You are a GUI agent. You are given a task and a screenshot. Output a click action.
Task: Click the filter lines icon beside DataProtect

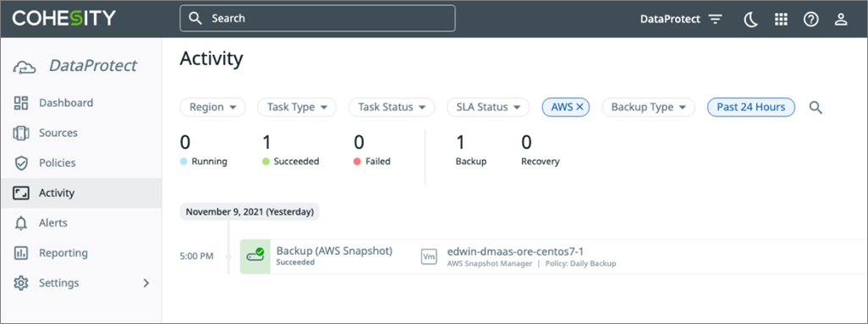pyautogui.click(x=716, y=19)
